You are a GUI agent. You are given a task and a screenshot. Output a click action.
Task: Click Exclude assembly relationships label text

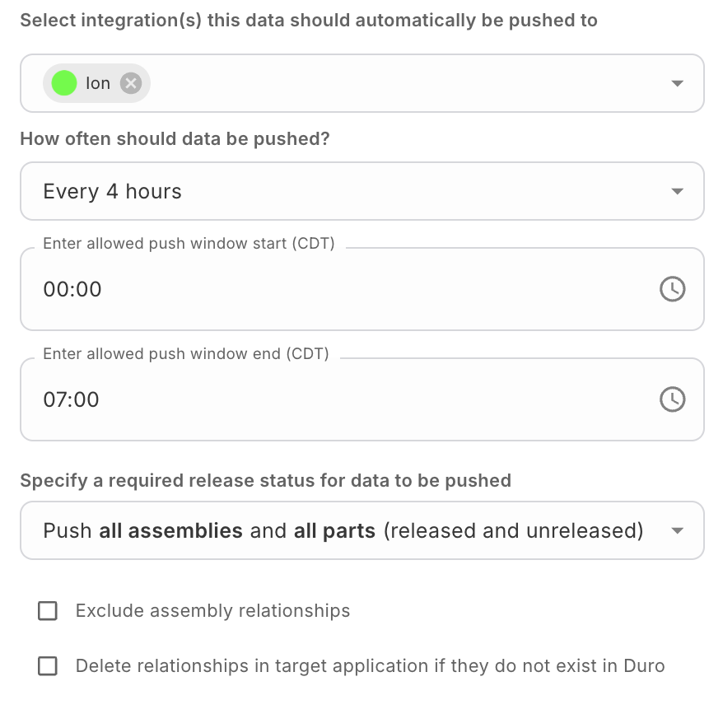pos(212,611)
